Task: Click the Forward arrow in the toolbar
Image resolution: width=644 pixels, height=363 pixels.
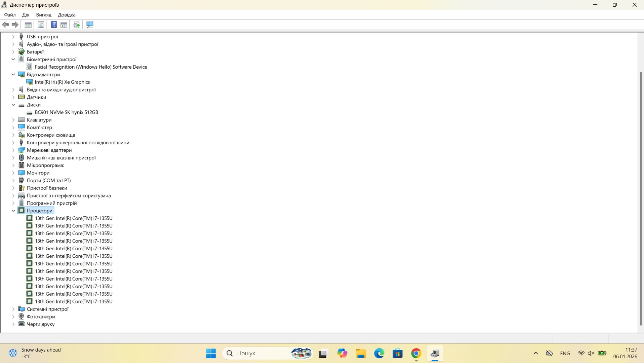Action: click(x=15, y=25)
